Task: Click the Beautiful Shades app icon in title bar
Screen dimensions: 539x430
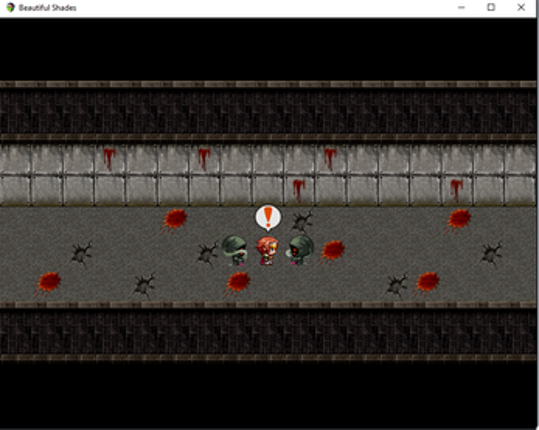Action: (10, 7)
